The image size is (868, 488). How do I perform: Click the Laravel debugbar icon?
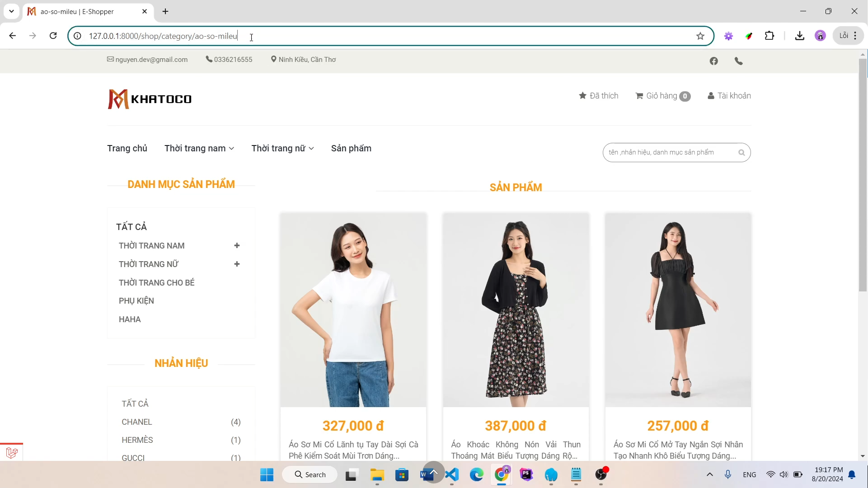click(x=12, y=452)
